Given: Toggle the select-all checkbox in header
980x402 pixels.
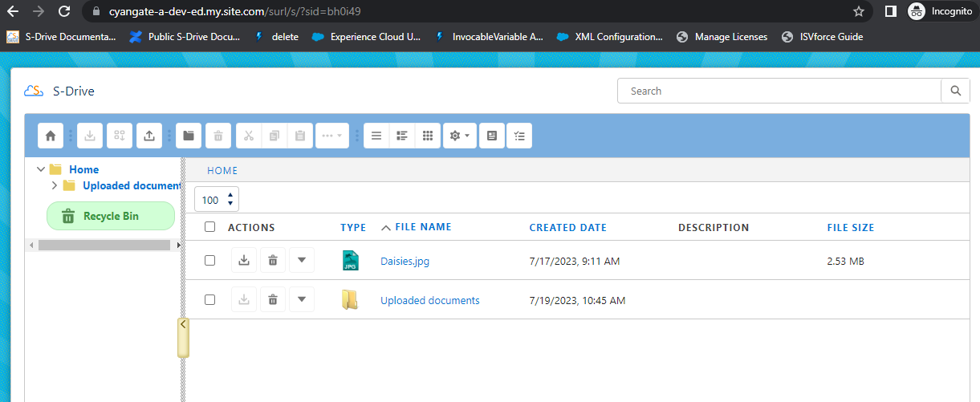Looking at the screenshot, I should click(x=210, y=227).
